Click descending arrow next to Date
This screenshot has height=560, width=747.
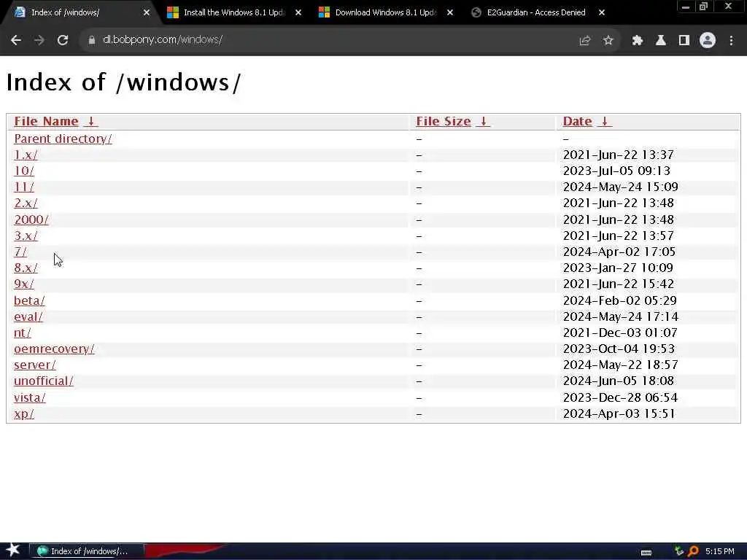pos(604,122)
